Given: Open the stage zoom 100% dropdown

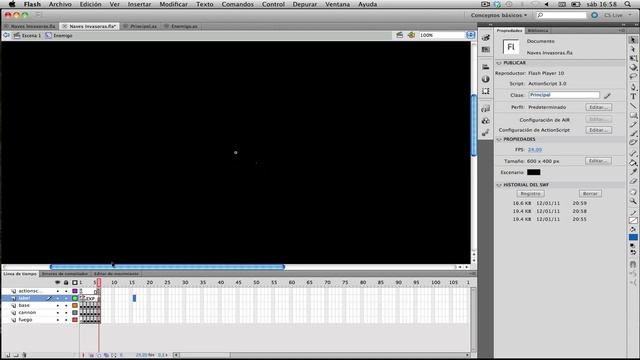Looking at the screenshot, I should [x=471, y=35].
